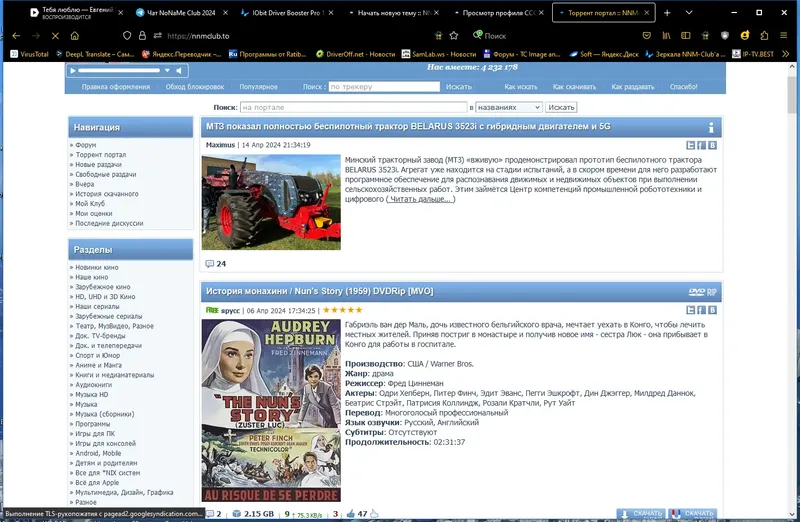The image size is (800, 522).
Task: Open Аудиокниги section in Разделы
Action: click(93, 385)
